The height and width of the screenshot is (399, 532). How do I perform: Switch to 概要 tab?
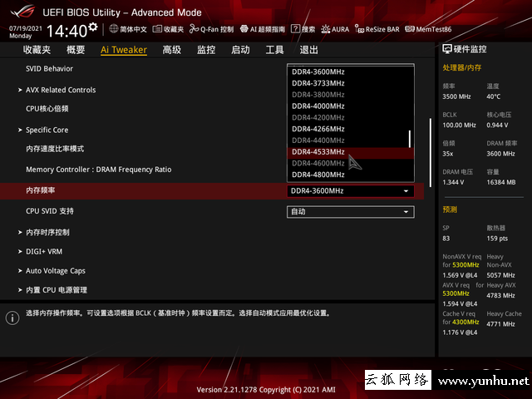[x=76, y=50]
